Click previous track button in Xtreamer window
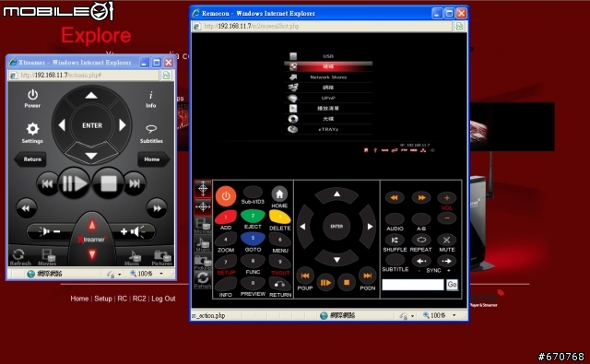This screenshot has width=590, height=364. click(x=47, y=184)
